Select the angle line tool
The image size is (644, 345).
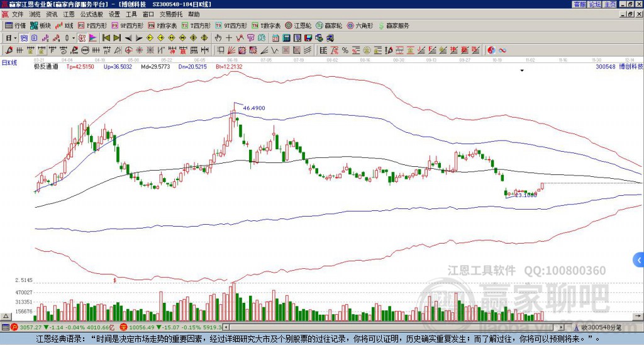(x=264, y=50)
